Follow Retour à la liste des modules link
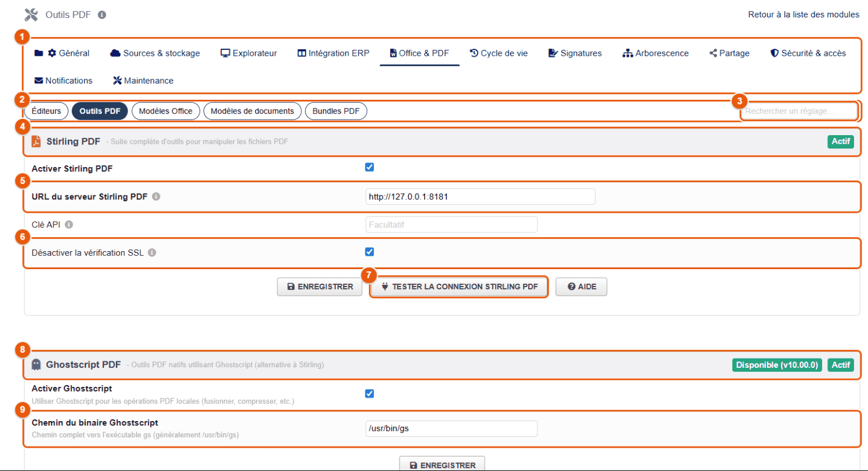Viewport: 868px width, 471px height. (x=804, y=15)
